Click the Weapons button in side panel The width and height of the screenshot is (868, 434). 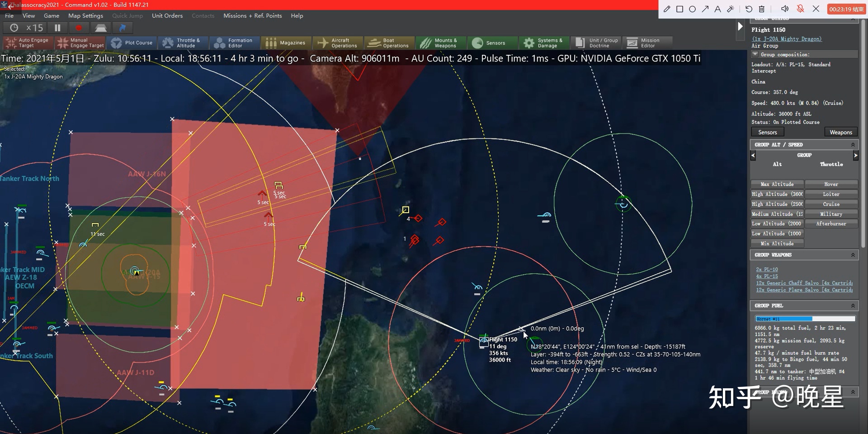(x=840, y=132)
